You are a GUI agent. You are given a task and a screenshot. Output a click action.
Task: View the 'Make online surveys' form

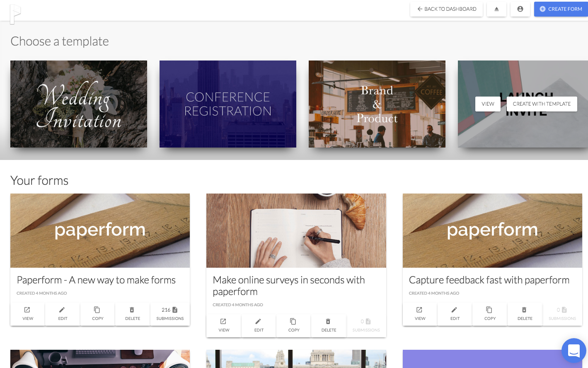(x=224, y=326)
